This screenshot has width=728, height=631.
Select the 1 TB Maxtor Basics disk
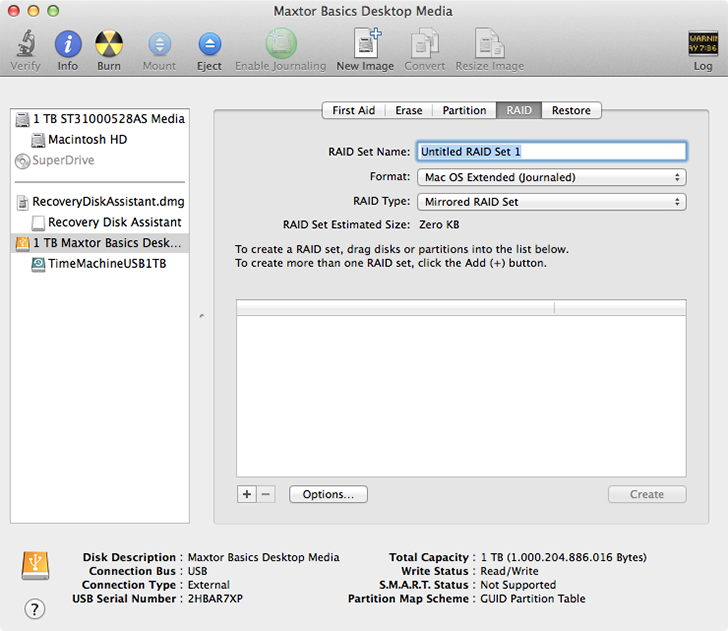[100, 243]
